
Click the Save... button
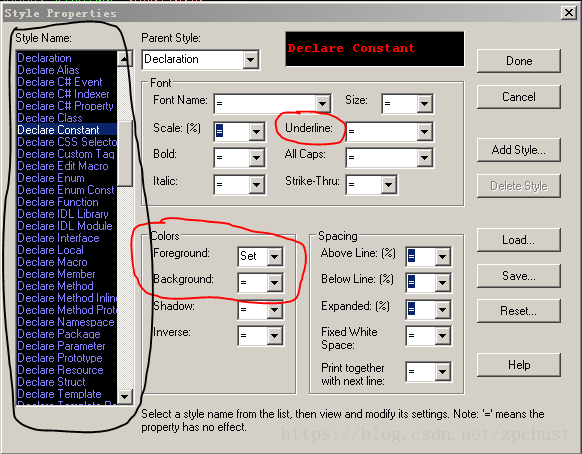[x=519, y=276]
